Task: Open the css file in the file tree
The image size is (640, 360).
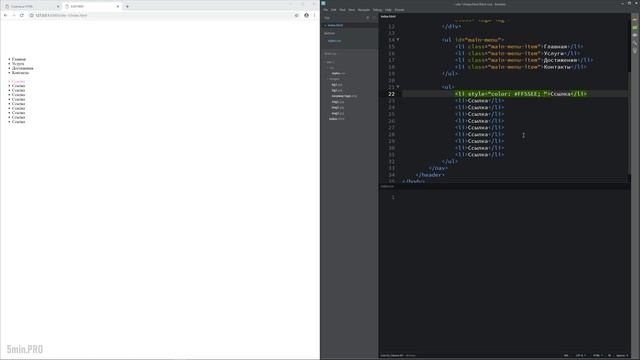Action: pos(338,73)
